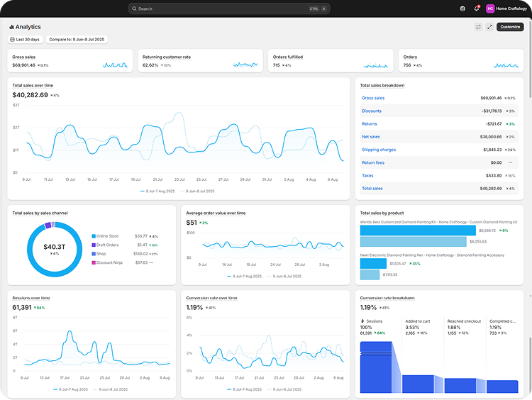Open the Conversion rate breakdown report
532x400 pixels.
pos(387,298)
